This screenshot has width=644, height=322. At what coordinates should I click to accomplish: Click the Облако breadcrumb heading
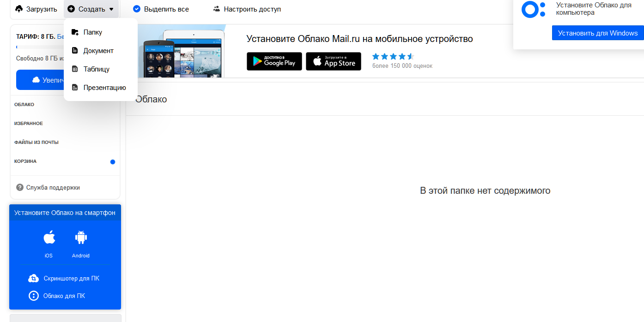(x=151, y=99)
